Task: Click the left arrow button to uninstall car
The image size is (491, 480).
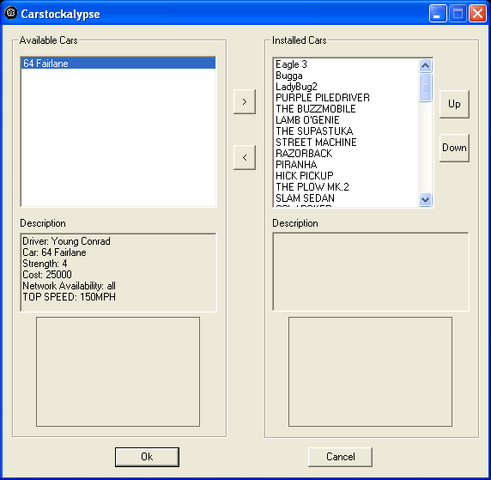Action: click(245, 157)
